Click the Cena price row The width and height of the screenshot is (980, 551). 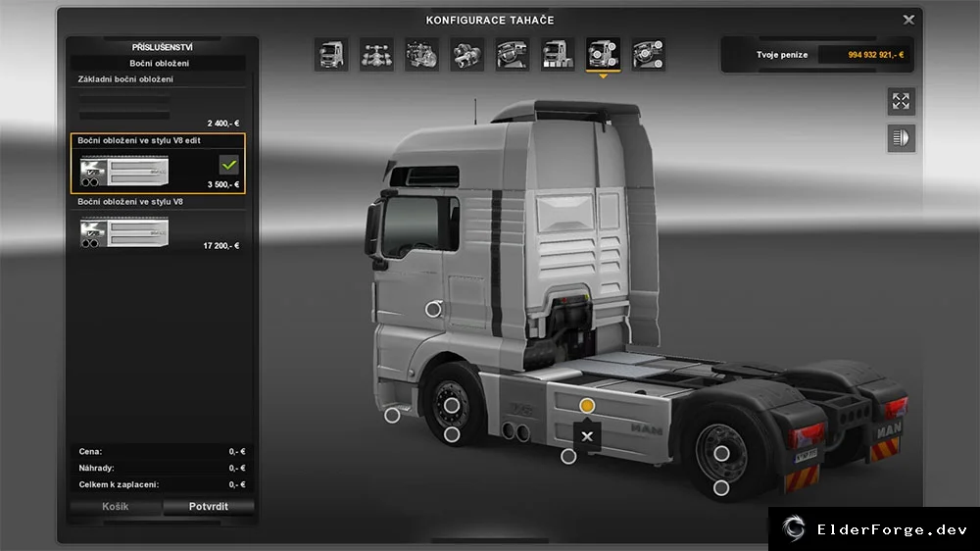[x=162, y=452]
